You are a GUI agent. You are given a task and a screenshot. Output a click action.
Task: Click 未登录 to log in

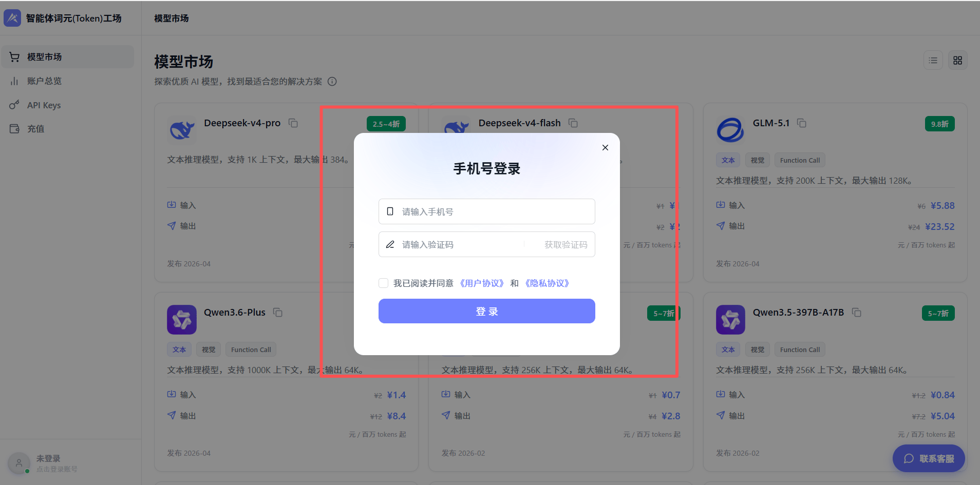click(x=48, y=458)
